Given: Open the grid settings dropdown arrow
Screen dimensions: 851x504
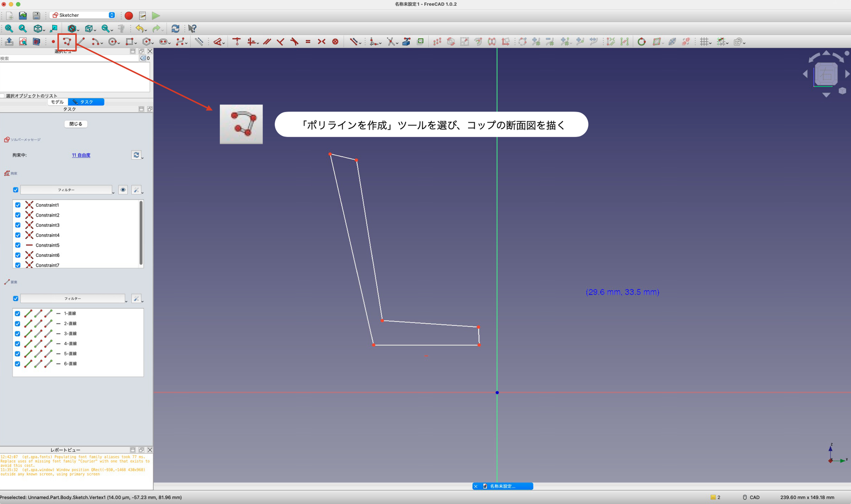Looking at the screenshot, I should coord(710,42).
